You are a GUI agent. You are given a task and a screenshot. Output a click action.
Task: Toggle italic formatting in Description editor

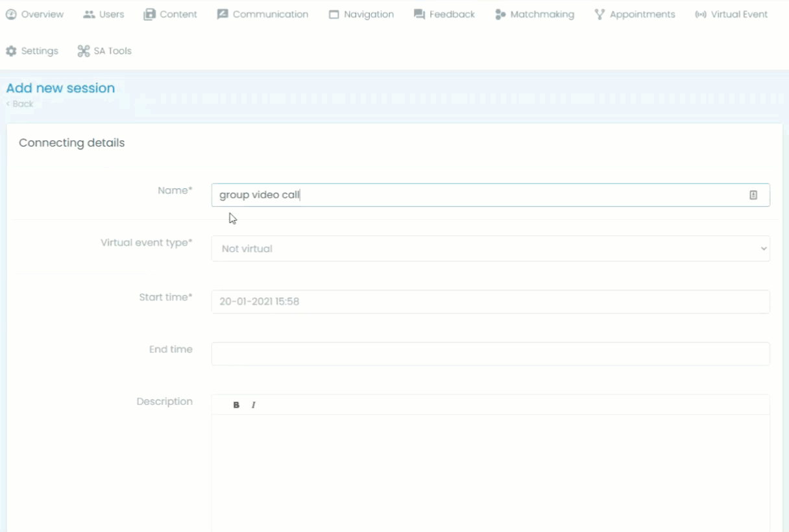point(253,405)
